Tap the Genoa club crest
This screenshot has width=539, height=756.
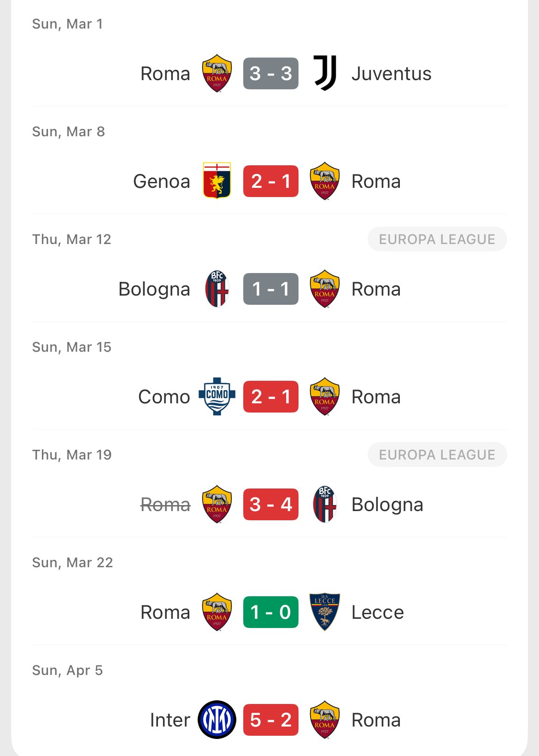217,181
